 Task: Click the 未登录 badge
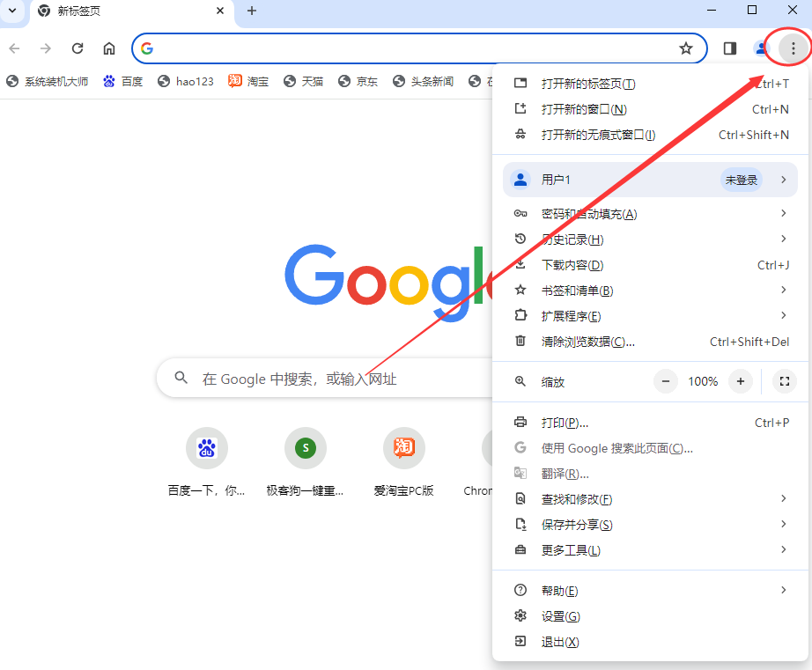coord(741,180)
